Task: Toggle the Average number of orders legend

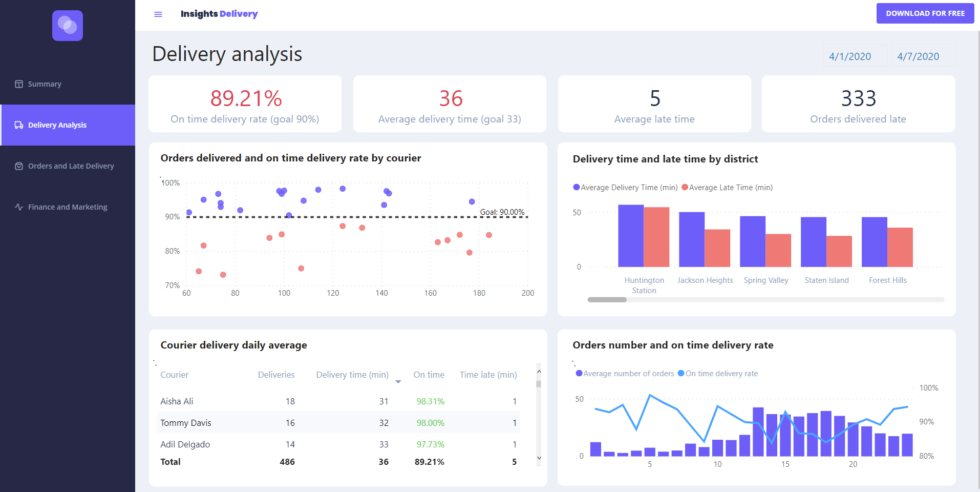Action: pyautogui.click(x=625, y=374)
